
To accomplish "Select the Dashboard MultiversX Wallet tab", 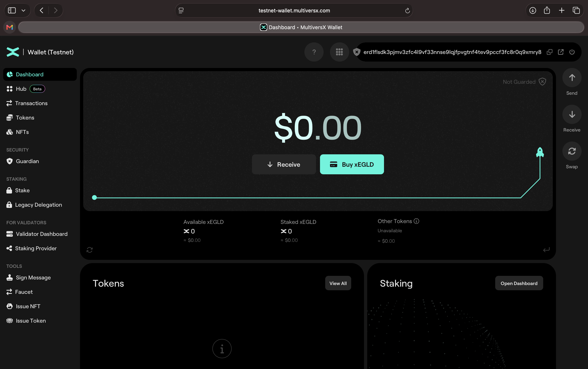I will point(301,27).
